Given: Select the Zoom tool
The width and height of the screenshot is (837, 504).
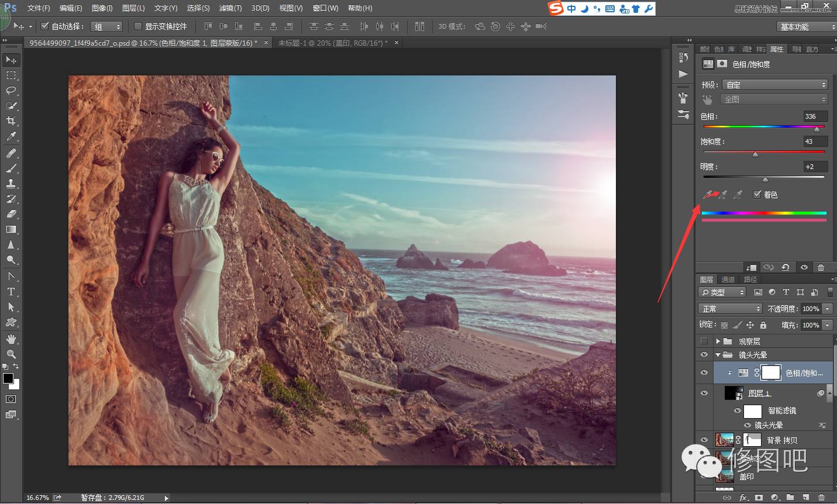Looking at the screenshot, I should click(11, 354).
